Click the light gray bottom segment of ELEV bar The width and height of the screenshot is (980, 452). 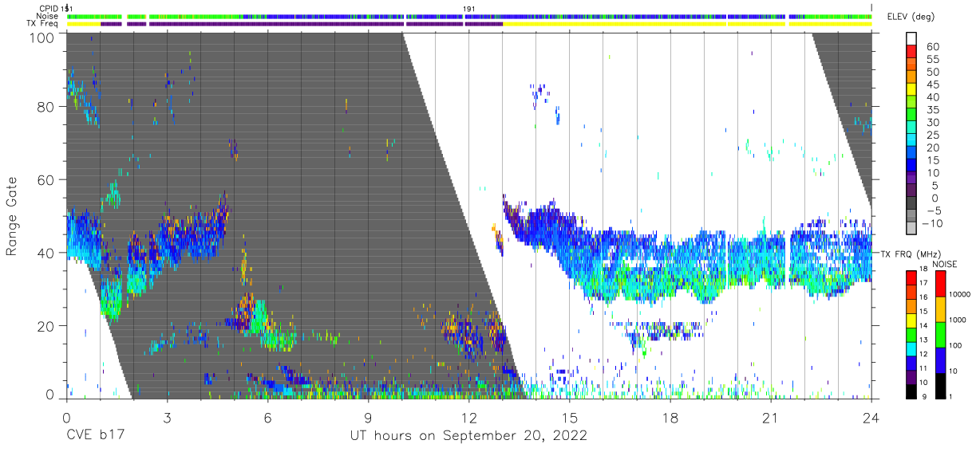[x=911, y=229]
